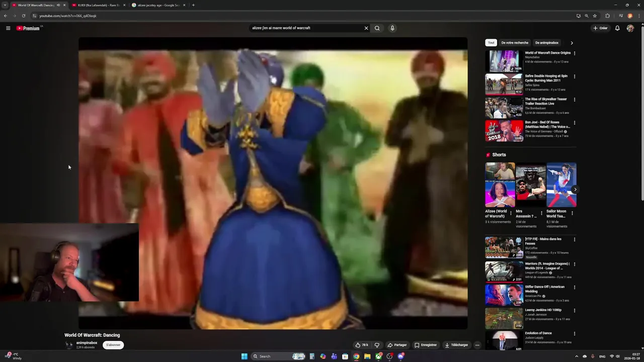Open options for Evolution of Dance

575,333
